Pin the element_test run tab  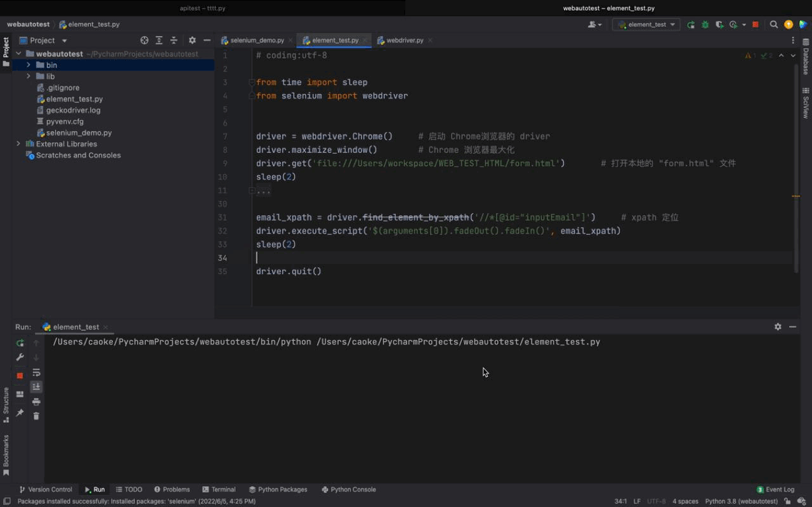tap(20, 413)
